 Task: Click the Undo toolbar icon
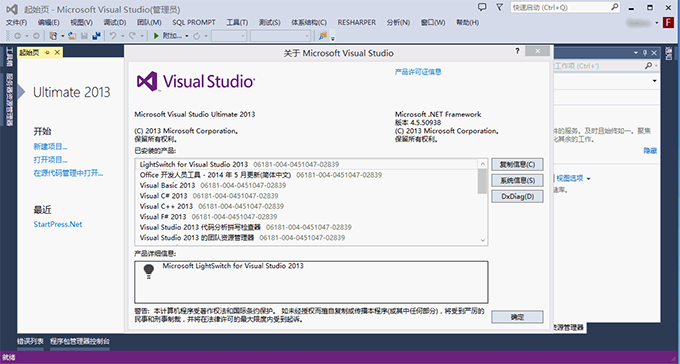click(x=113, y=36)
